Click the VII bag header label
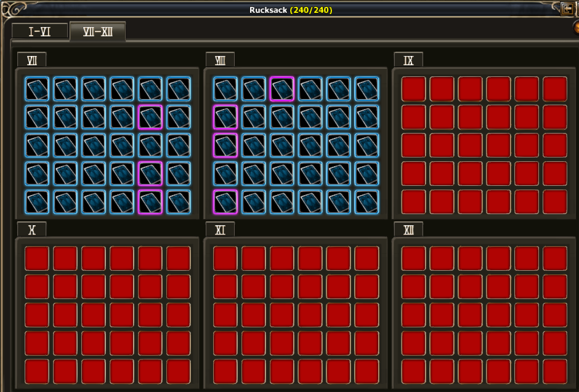 click(x=31, y=60)
